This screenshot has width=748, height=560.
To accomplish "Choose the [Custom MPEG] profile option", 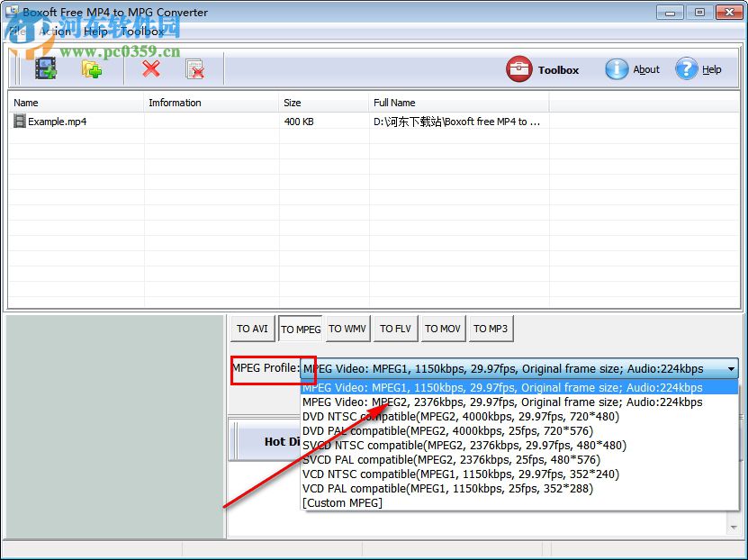I will pyautogui.click(x=343, y=503).
